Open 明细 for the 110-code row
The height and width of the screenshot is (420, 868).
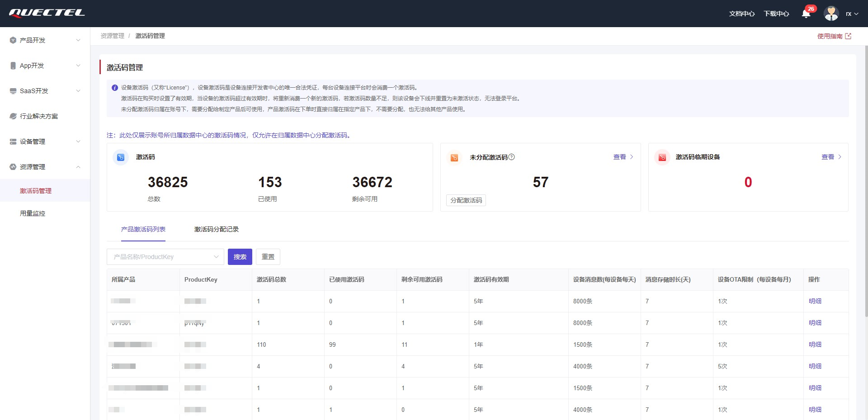tap(815, 344)
